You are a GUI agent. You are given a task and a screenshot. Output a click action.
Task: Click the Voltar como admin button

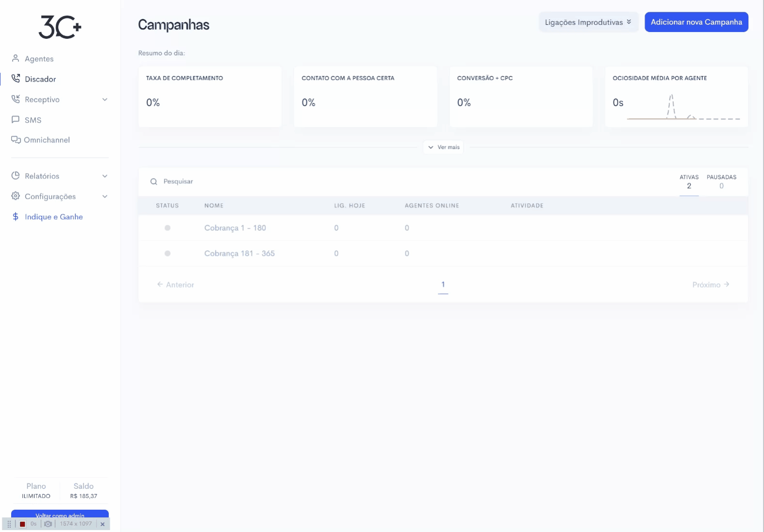[60, 515]
